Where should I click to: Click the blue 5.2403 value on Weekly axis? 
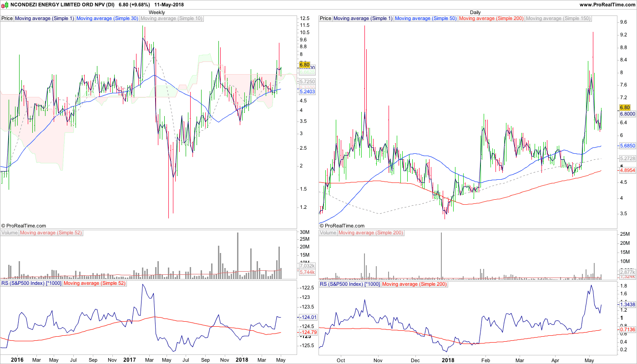coord(307,91)
